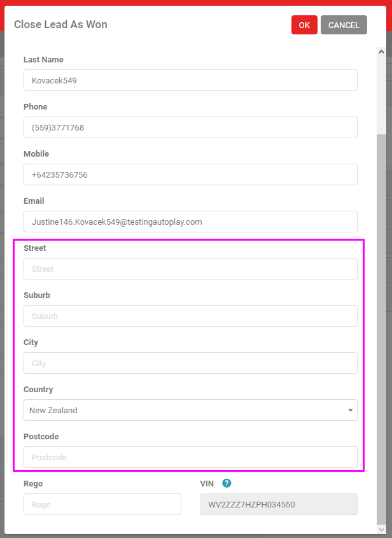Click inside the City input box
392x538 pixels.
[190, 363]
